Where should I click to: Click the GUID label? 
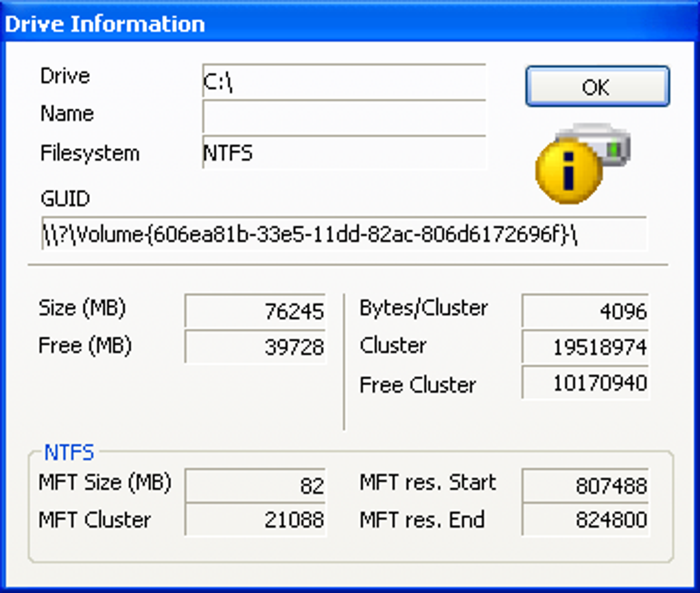click(65, 199)
